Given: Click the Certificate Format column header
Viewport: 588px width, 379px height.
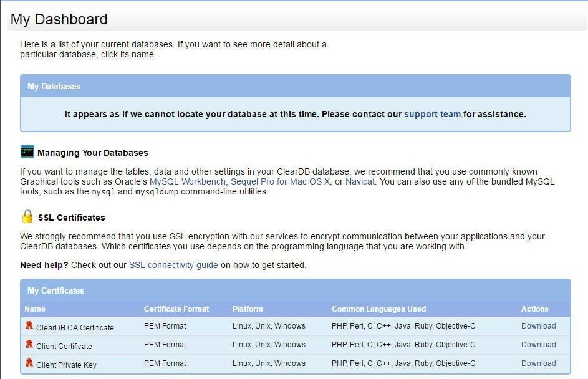Looking at the screenshot, I should (176, 309).
